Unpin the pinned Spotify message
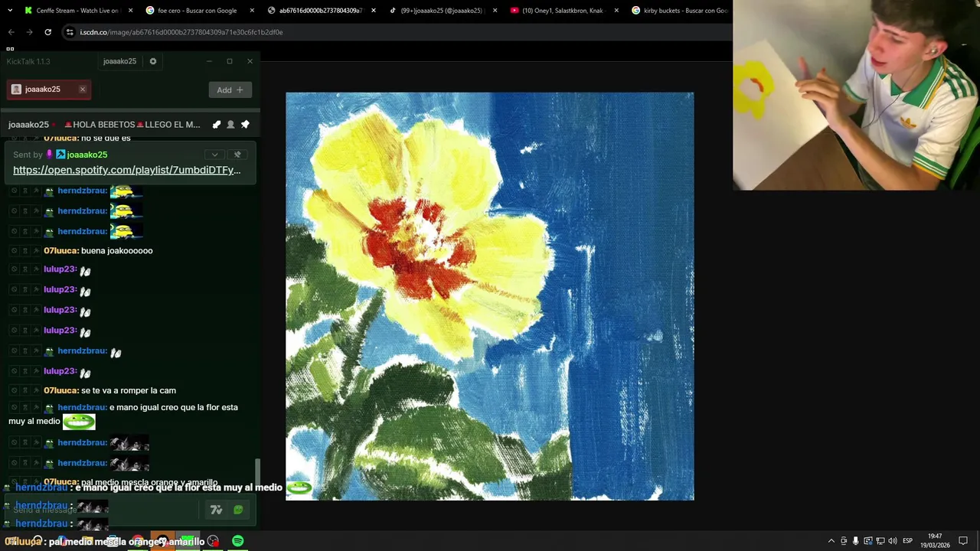This screenshot has height=551, width=980. (x=237, y=155)
